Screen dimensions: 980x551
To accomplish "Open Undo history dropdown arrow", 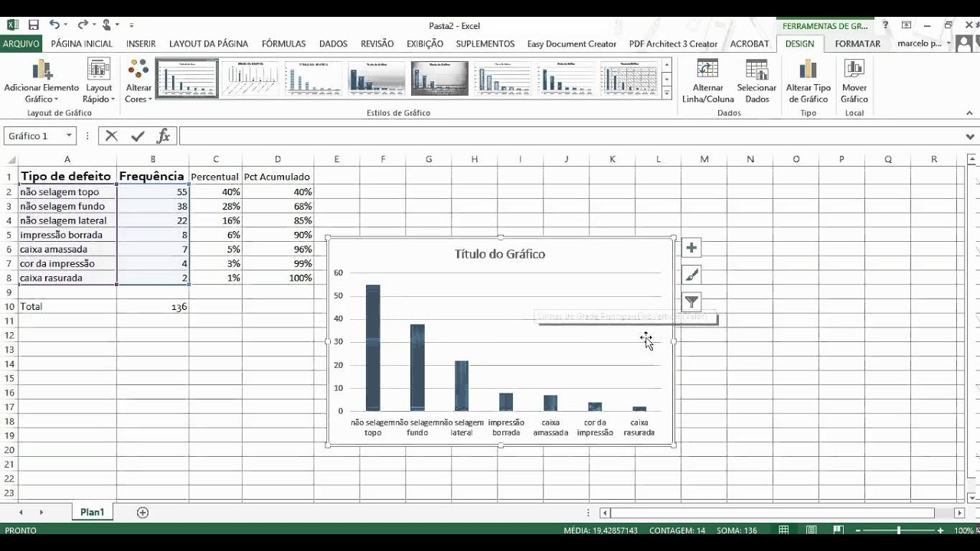I will [x=66, y=25].
